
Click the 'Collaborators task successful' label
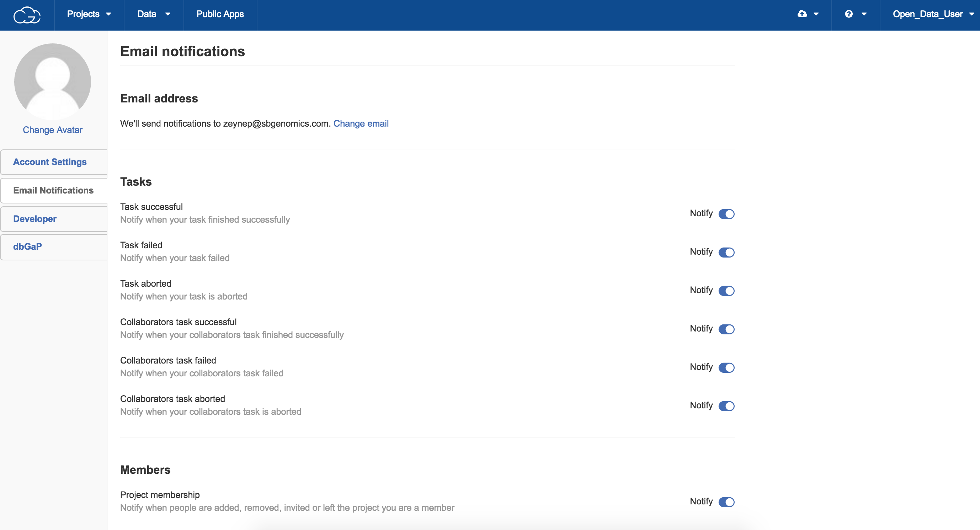[x=179, y=322]
